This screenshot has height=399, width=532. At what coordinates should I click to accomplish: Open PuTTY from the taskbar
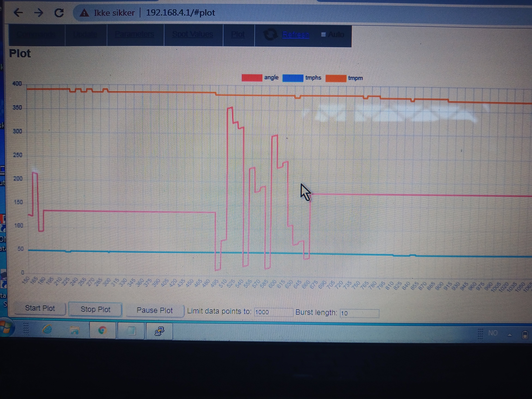pyautogui.click(x=159, y=331)
